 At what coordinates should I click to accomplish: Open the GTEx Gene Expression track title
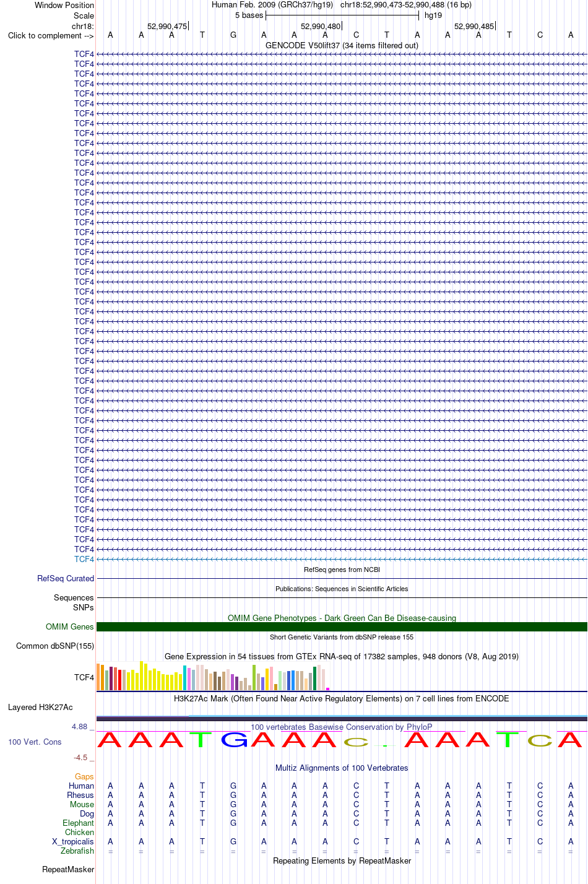click(342, 656)
